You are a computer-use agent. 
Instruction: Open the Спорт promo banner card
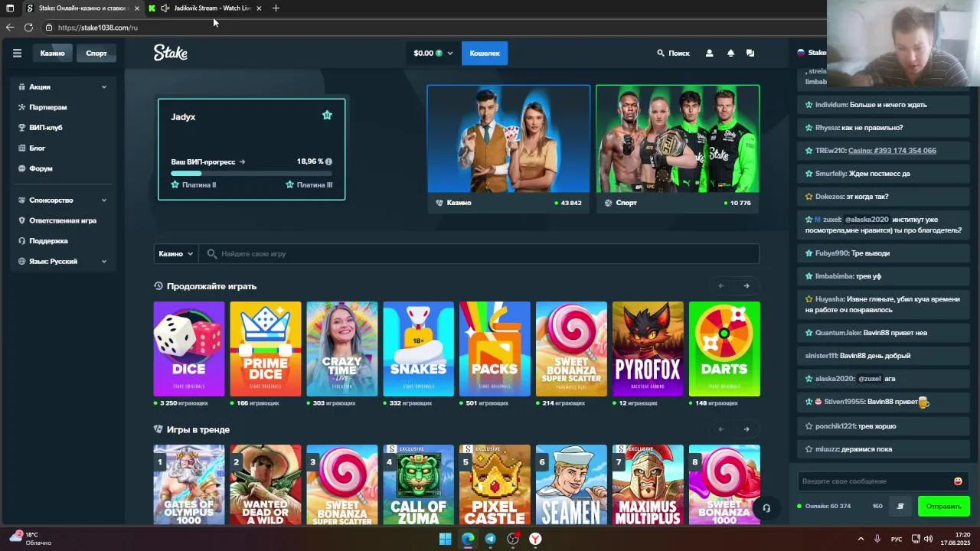click(678, 148)
